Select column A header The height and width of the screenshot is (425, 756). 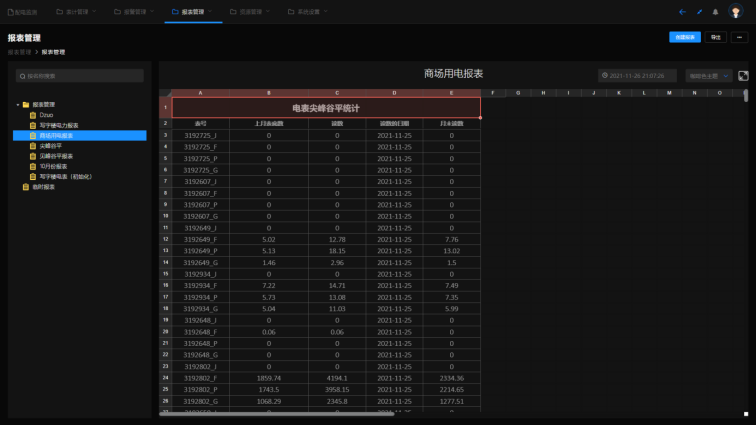tap(201, 93)
